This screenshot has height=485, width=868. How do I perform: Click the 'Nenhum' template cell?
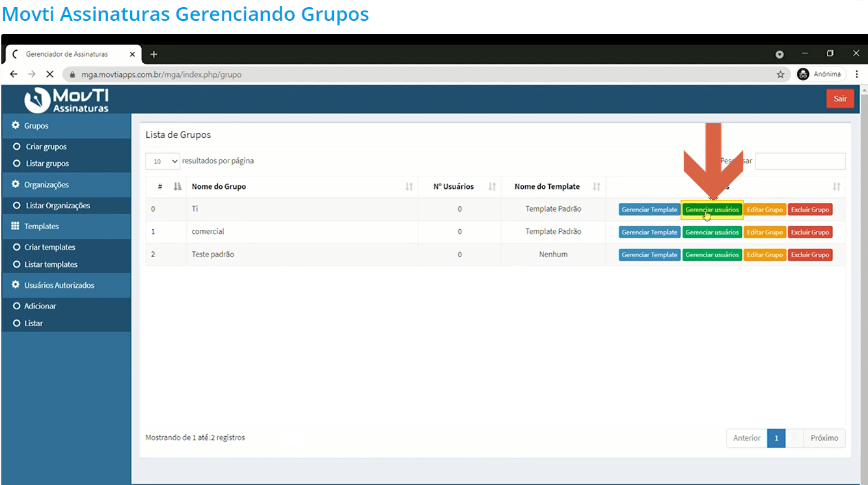coord(553,255)
